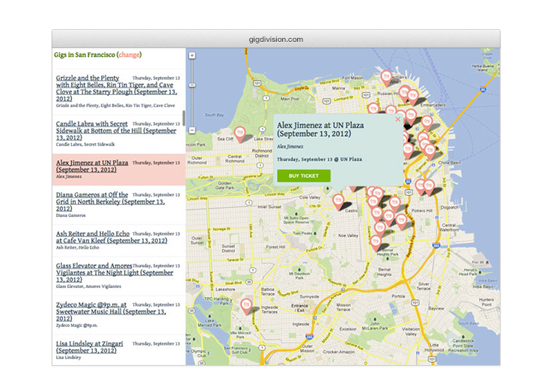This screenshot has height=392, width=550.
Task: Click the 'change' city link
Action: coord(129,55)
